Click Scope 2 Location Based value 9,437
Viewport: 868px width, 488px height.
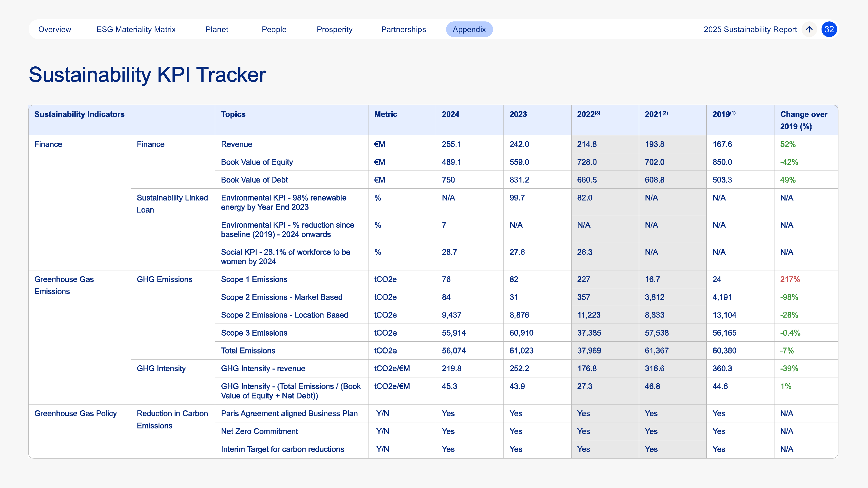(x=452, y=315)
